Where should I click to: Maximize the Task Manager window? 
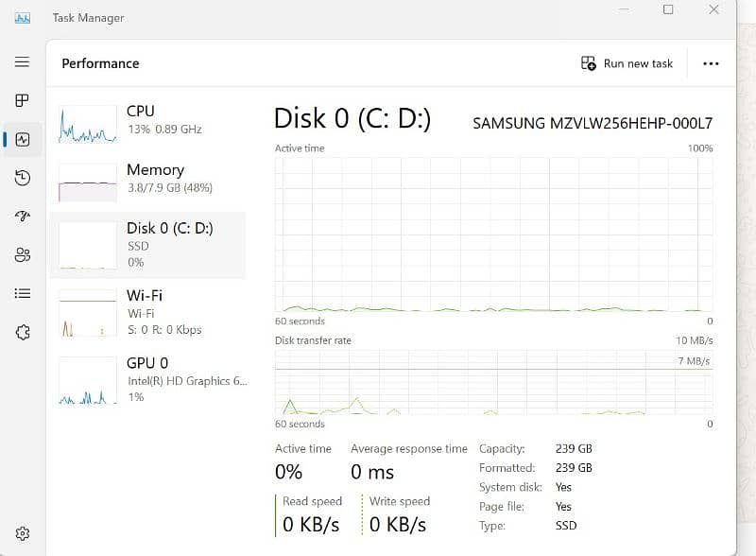tap(668, 10)
